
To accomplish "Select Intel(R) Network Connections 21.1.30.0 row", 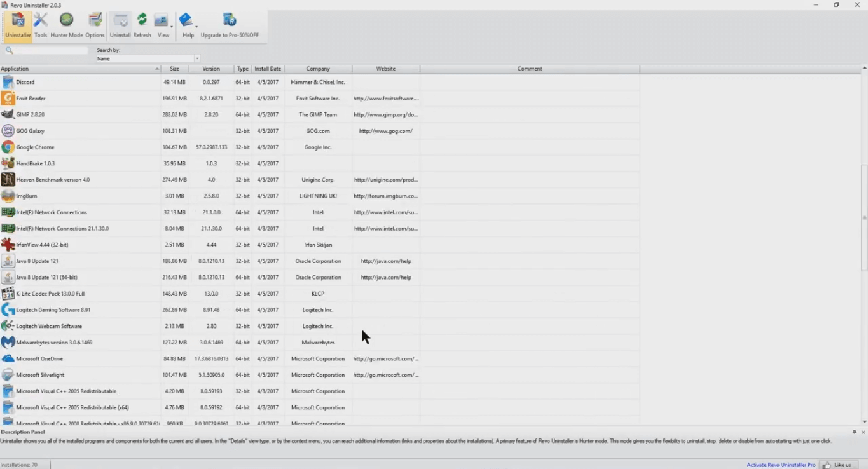I will click(320, 228).
